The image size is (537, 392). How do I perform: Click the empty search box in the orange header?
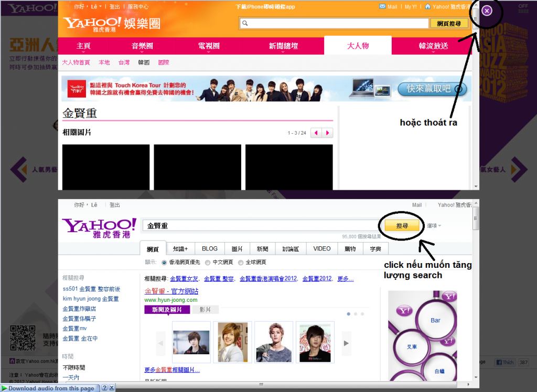point(334,23)
